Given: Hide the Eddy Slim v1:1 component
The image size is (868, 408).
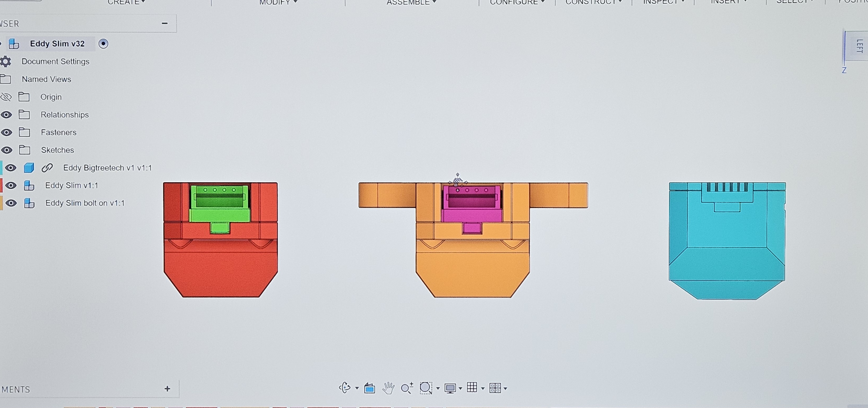Looking at the screenshot, I should (x=11, y=185).
